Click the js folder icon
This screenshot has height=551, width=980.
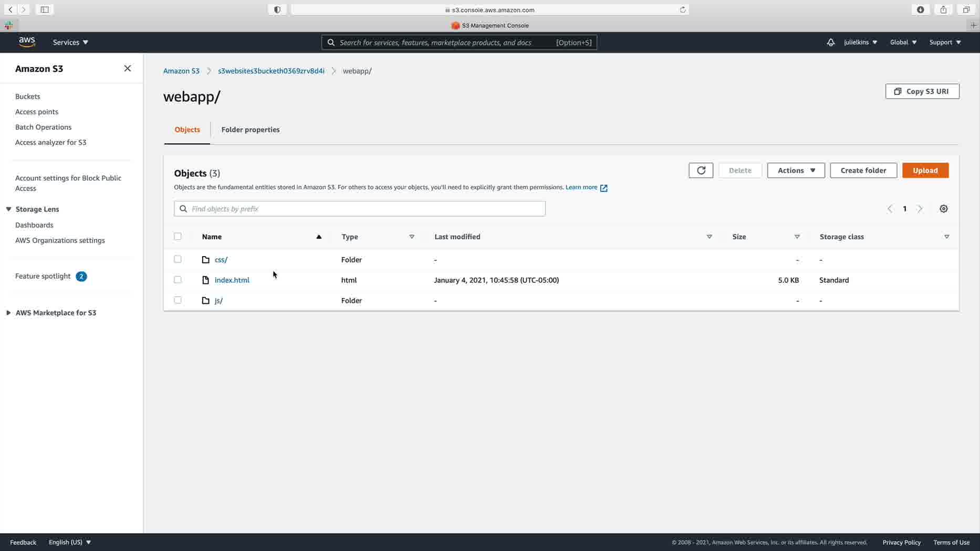click(206, 301)
